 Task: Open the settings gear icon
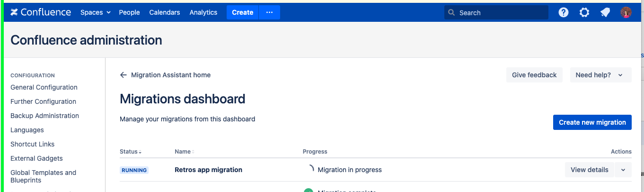point(584,12)
